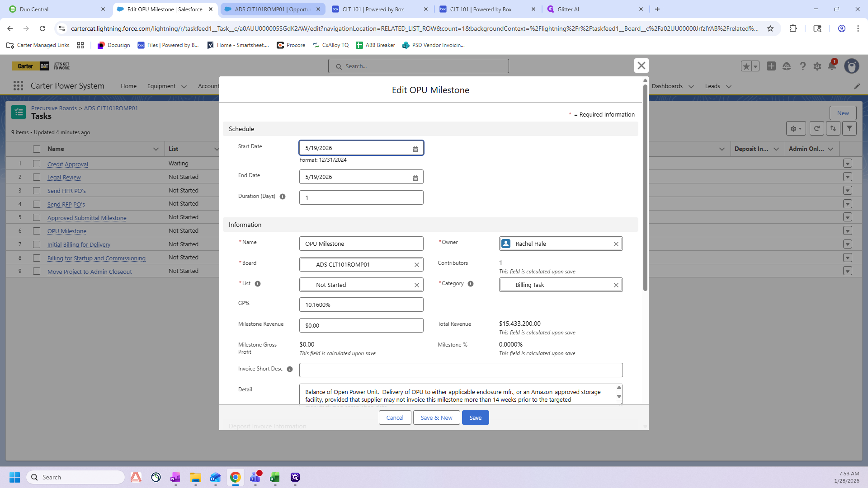Open Credit Approval row actions dropdown

[x=847, y=164]
